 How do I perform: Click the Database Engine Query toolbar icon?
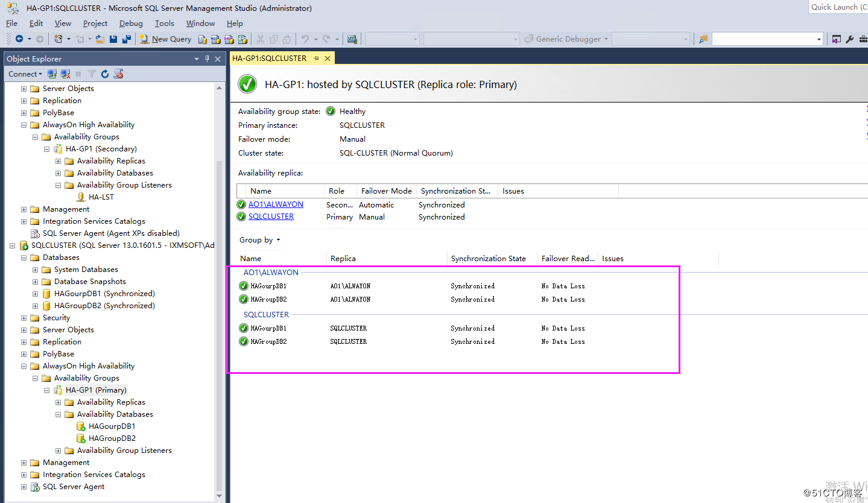(x=202, y=39)
